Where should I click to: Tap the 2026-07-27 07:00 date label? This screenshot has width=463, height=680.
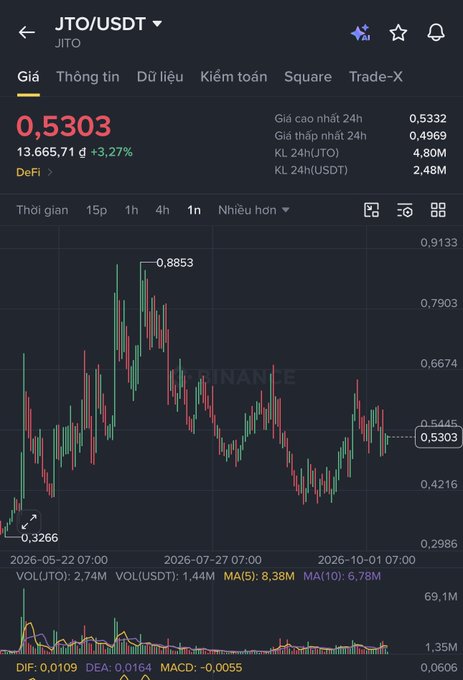tap(212, 560)
